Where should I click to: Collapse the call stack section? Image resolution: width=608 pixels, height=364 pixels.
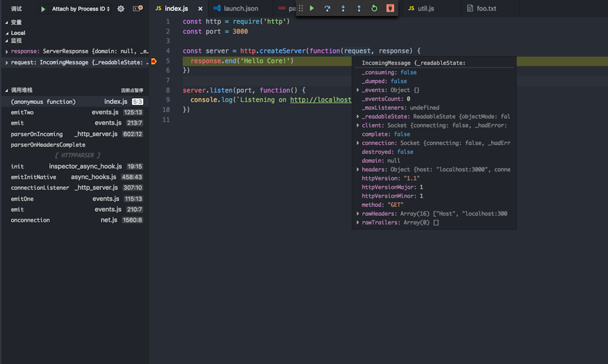6,90
